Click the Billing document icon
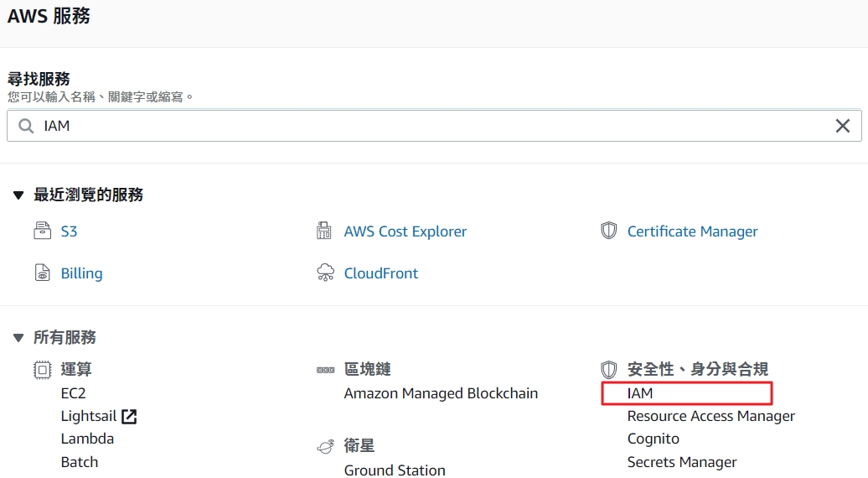Image resolution: width=868 pixels, height=478 pixels. tap(43, 273)
